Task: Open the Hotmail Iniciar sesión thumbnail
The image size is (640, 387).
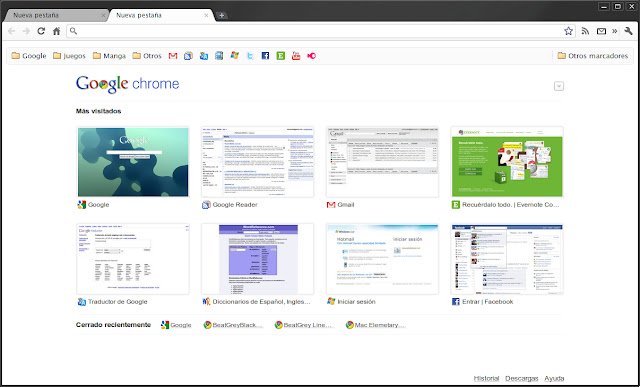Action: 382,259
